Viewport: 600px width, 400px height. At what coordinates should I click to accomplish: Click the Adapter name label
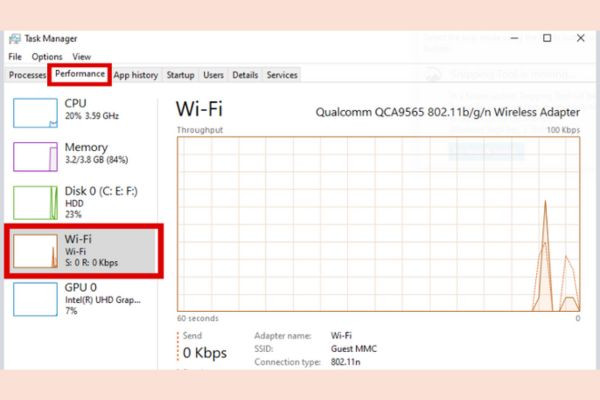tap(283, 336)
